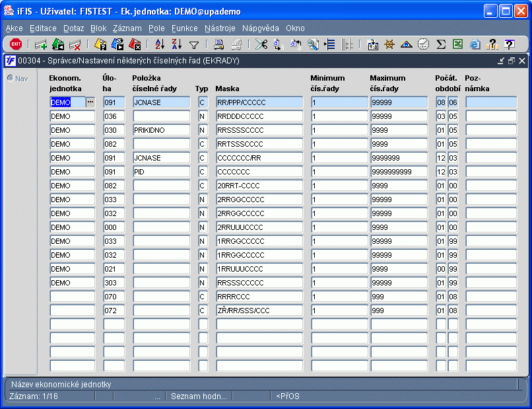The width and height of the screenshot is (532, 409).
Task: Open the Okno menu
Action: point(295,28)
